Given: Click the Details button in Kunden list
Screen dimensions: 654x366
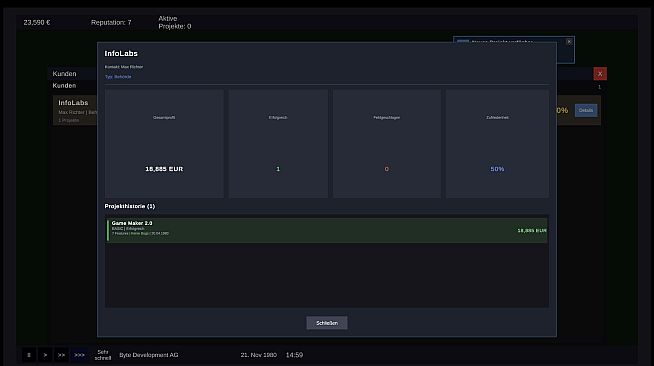Looking at the screenshot, I should pyautogui.click(x=586, y=110).
